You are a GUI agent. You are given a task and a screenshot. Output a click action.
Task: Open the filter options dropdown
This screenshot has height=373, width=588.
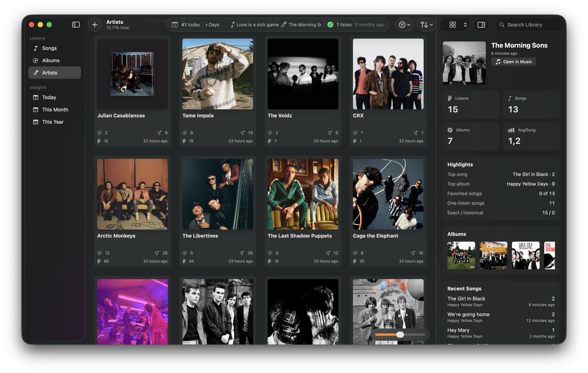(404, 25)
